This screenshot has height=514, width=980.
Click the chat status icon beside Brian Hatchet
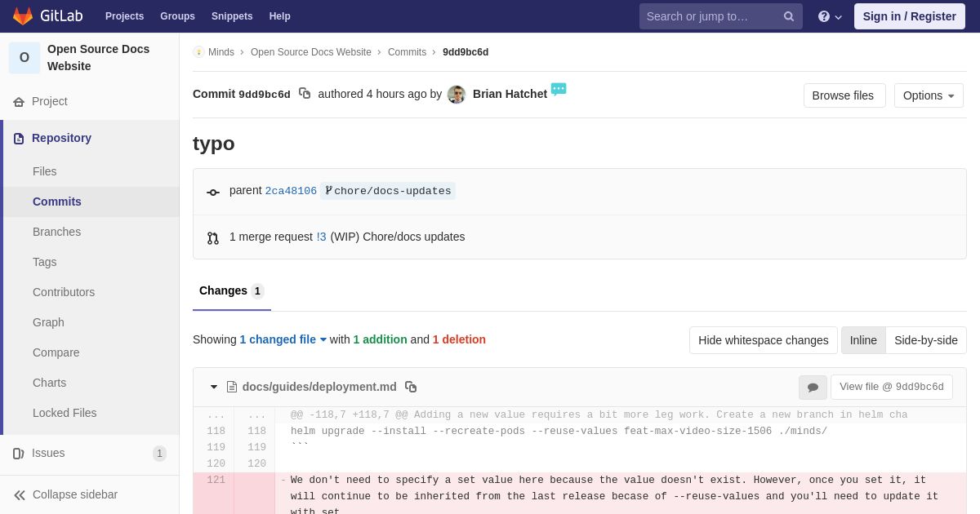(x=559, y=89)
